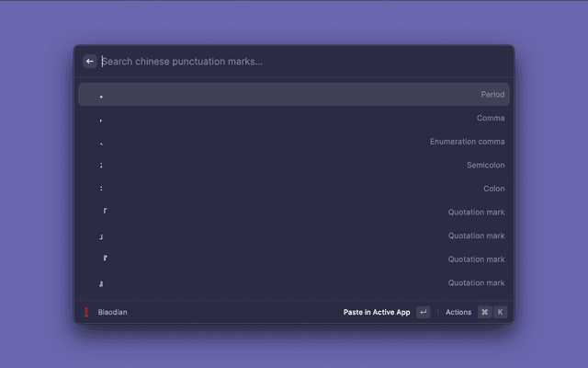Viewport: 588px width, 368px height.
Task: Click the full-width semicolon symbol ；
Action: 101,166
